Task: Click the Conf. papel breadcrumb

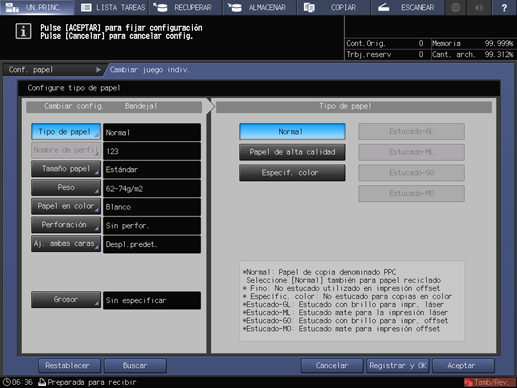Action: [x=55, y=70]
